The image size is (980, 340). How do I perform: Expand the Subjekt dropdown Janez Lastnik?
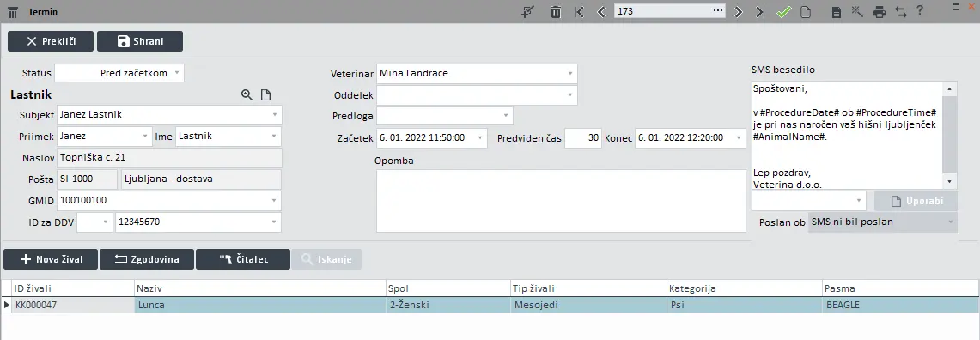[275, 115]
